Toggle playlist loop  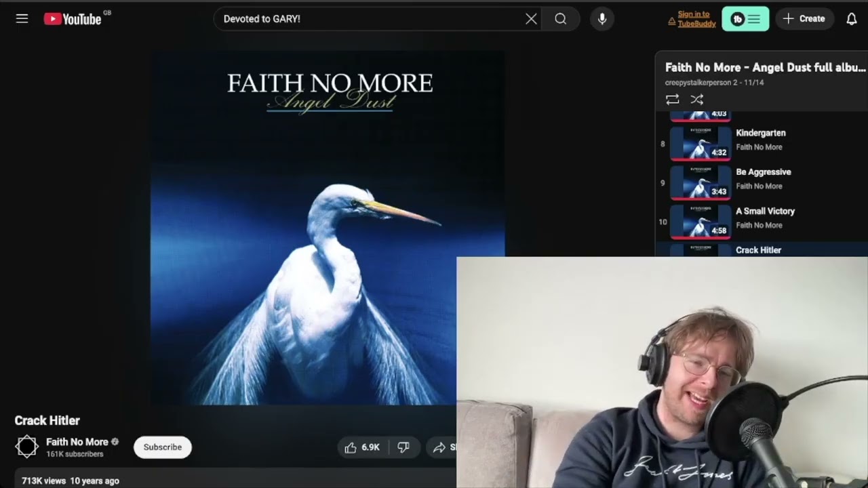(672, 100)
